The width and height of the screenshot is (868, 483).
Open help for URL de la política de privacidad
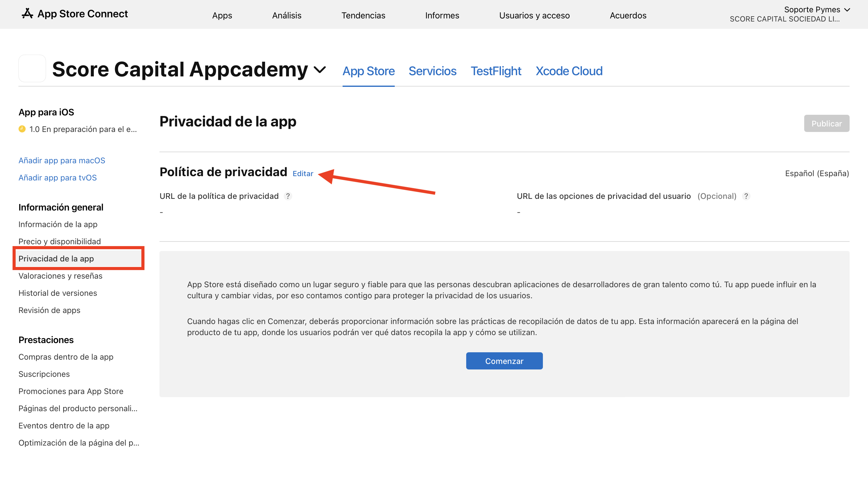288,196
